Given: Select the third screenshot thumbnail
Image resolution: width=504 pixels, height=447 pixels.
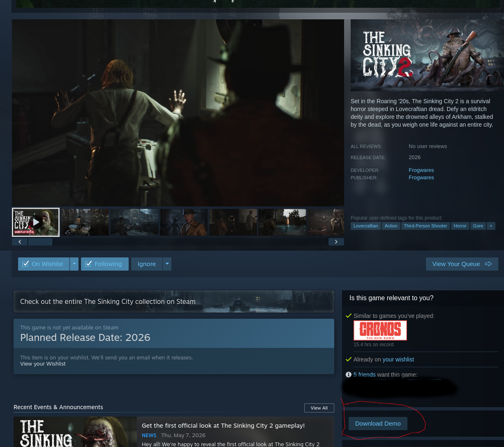Looking at the screenshot, I should click(134, 222).
